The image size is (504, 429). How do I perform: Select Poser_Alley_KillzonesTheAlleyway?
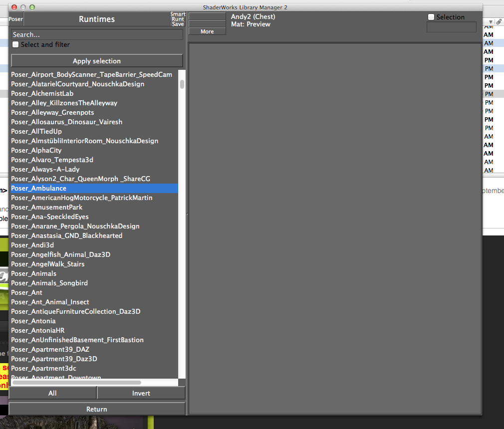[x=94, y=103]
